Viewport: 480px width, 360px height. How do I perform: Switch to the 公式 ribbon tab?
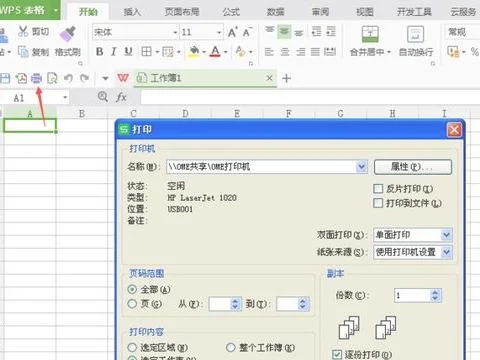231,12
